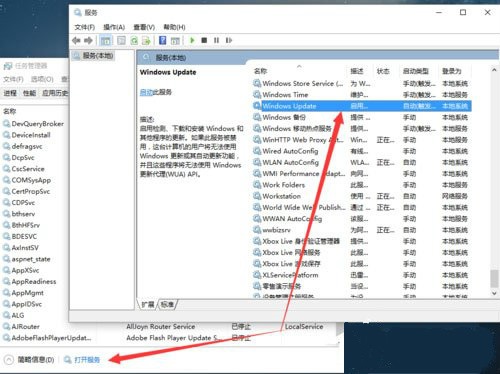
Task: Start the service with the green play icon
Action: (192, 40)
